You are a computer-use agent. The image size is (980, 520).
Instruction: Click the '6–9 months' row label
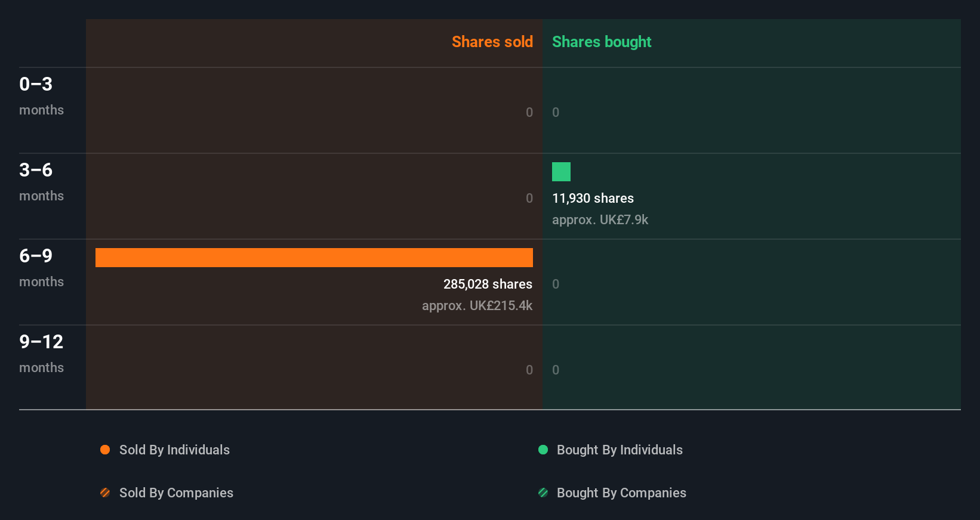click(41, 268)
